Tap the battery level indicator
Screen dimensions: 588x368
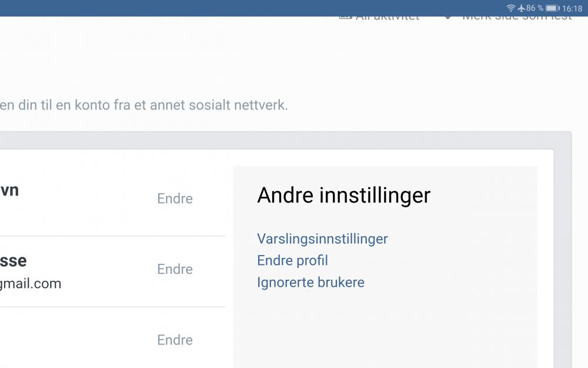(552, 8)
